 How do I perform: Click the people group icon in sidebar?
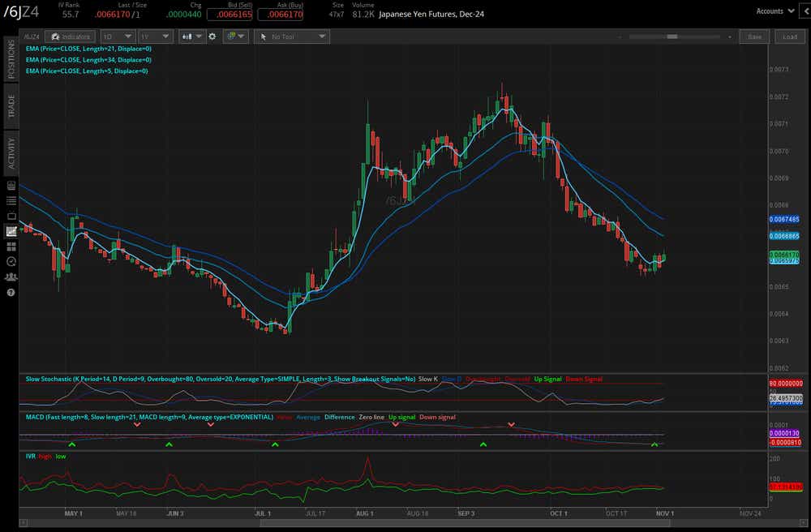(11, 277)
